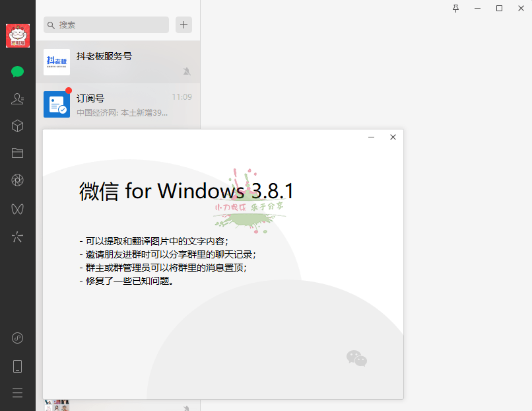Click the plus button to start group chat

point(183,25)
